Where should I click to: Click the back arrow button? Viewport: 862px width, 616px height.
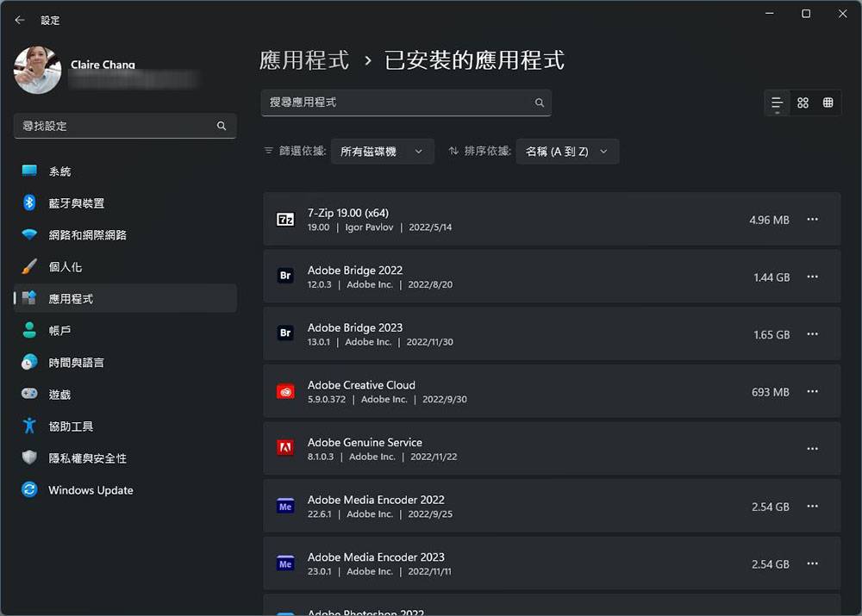19,19
